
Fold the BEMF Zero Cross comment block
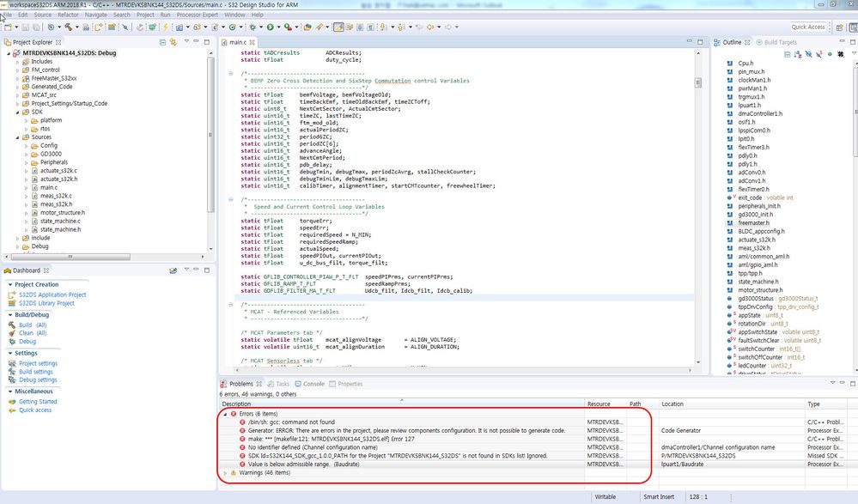231,73
